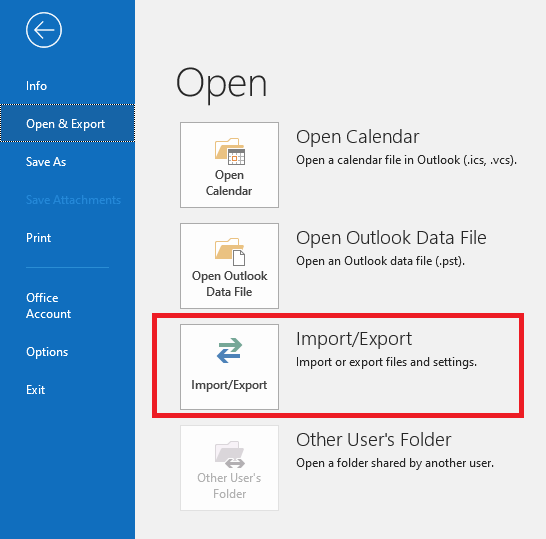The image size is (546, 539).
Task: Click the Other User's Folder icon
Action: coord(229,454)
